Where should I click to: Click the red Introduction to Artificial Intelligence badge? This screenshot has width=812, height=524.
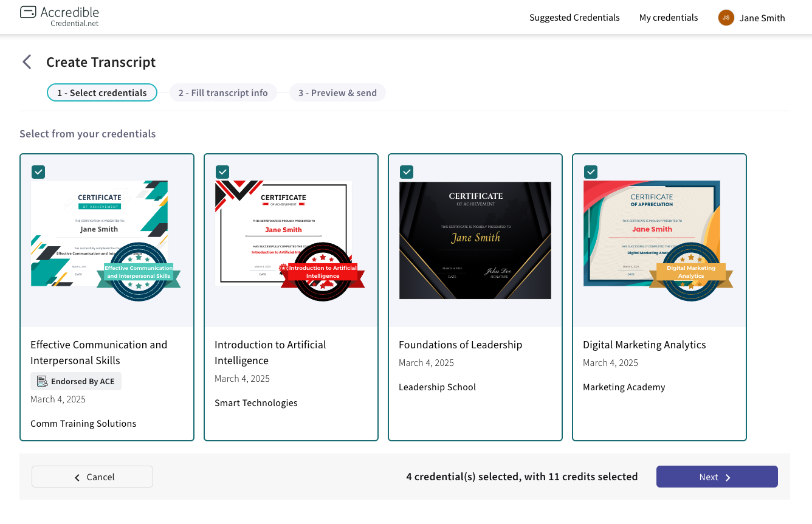click(323, 272)
